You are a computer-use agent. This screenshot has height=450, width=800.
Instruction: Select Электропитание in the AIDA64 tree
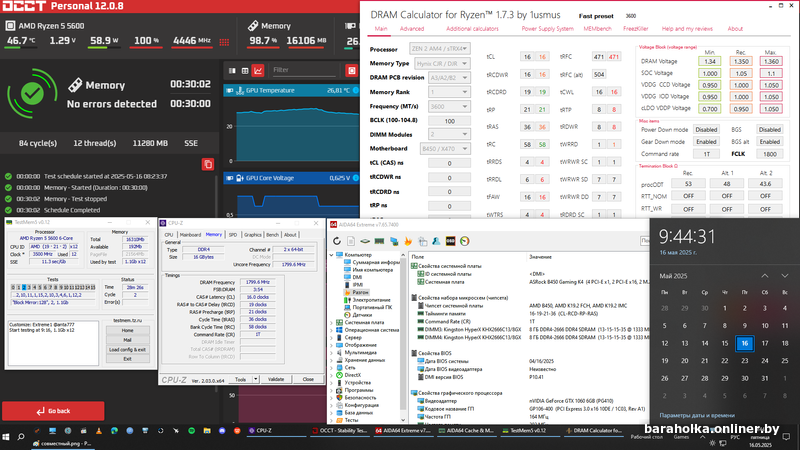[367, 300]
